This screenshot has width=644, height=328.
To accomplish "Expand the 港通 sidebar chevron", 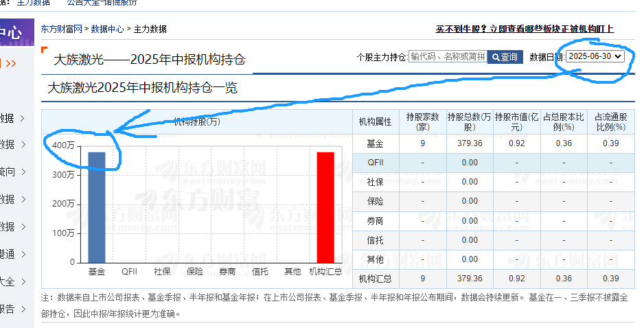I will click(x=23, y=254).
